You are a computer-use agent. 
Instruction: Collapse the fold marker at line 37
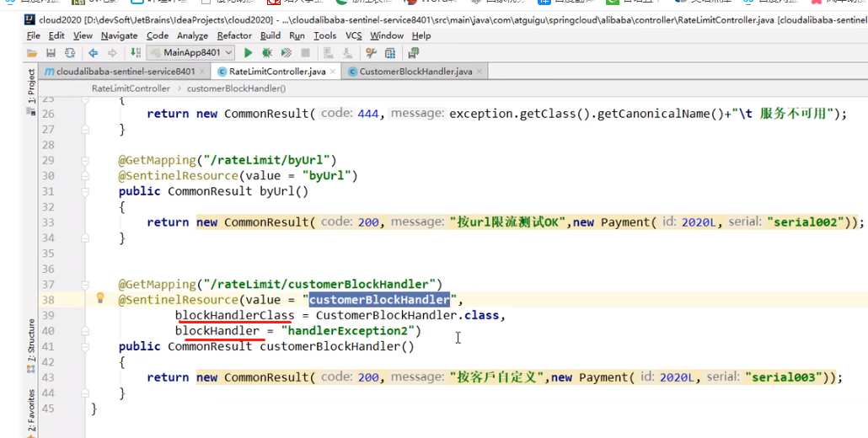pyautogui.click(x=85, y=284)
